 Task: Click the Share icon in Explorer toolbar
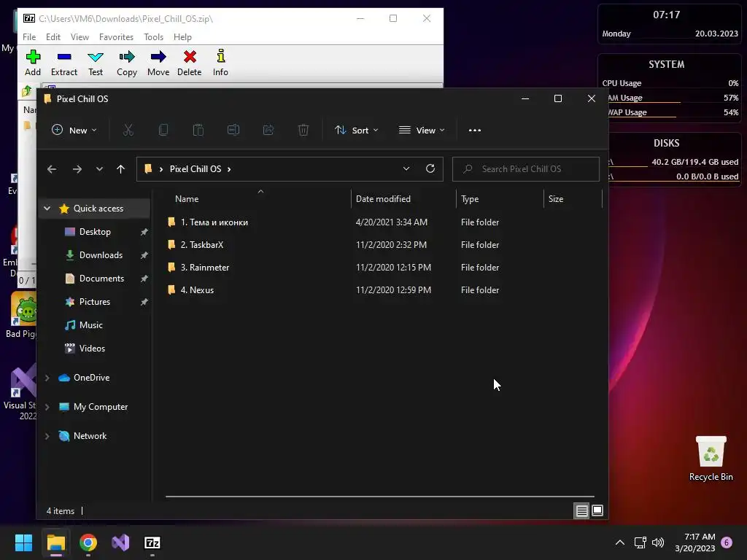[268, 130]
